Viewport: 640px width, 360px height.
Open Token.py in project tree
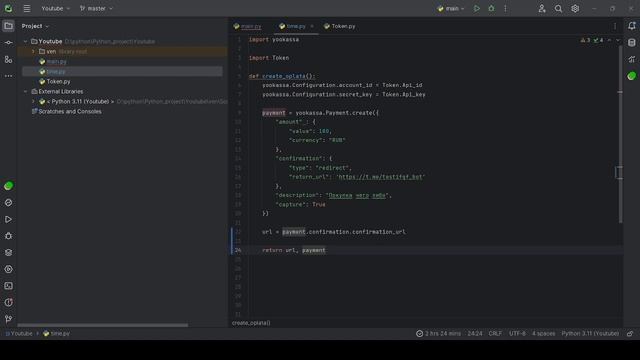[x=58, y=82]
